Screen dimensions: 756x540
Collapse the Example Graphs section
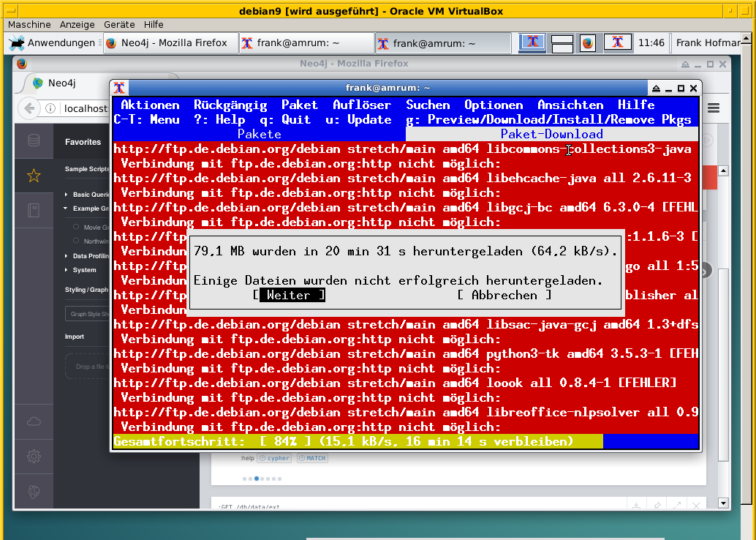pos(86,208)
